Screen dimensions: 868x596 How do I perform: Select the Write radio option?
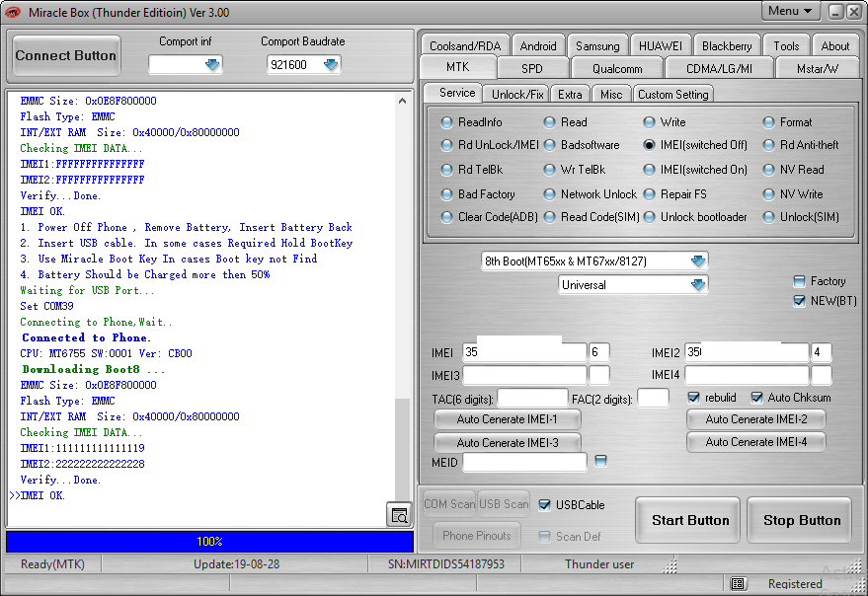[x=649, y=122]
